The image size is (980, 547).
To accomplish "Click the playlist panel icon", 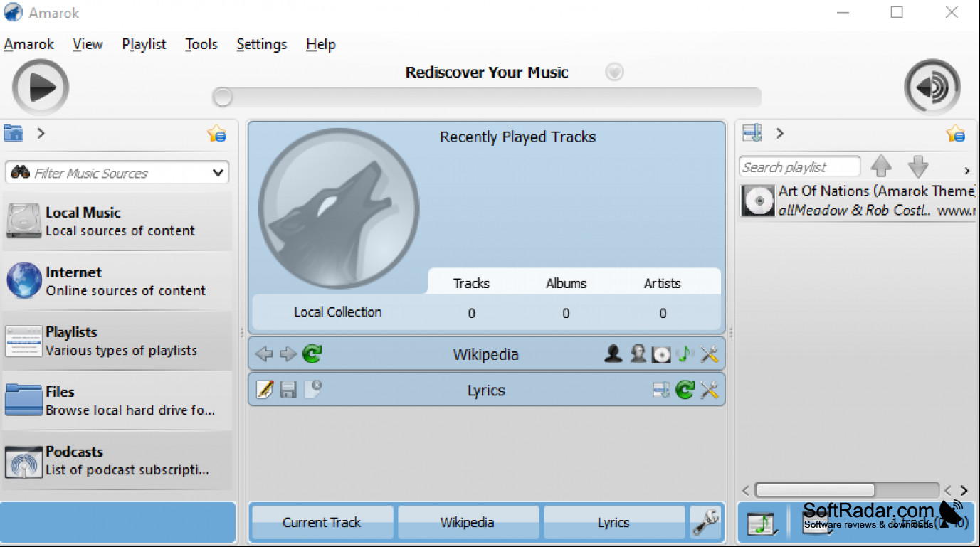I will (x=752, y=133).
